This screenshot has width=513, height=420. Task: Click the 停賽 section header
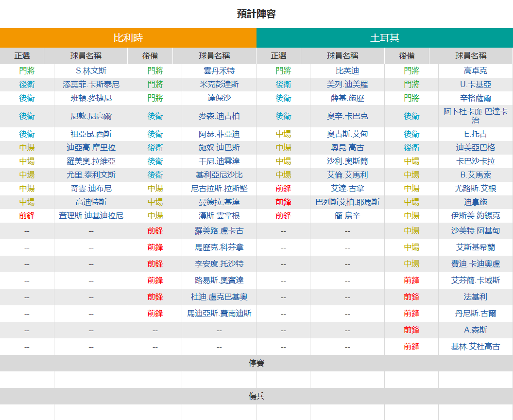coord(256,363)
